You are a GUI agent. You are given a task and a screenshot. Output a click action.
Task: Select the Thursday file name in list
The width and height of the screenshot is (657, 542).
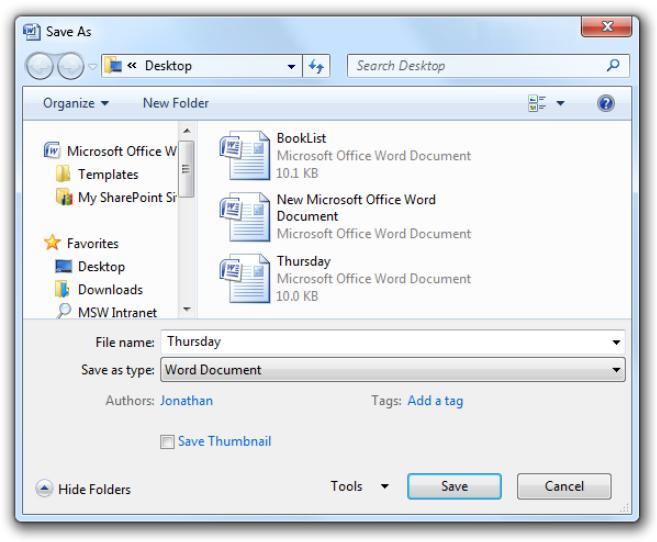point(304,261)
